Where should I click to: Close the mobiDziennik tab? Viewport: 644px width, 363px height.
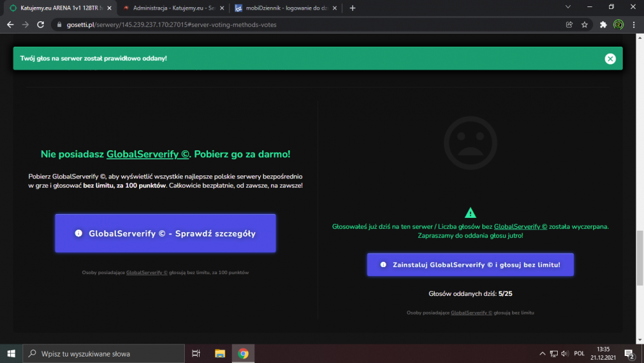[x=334, y=8]
